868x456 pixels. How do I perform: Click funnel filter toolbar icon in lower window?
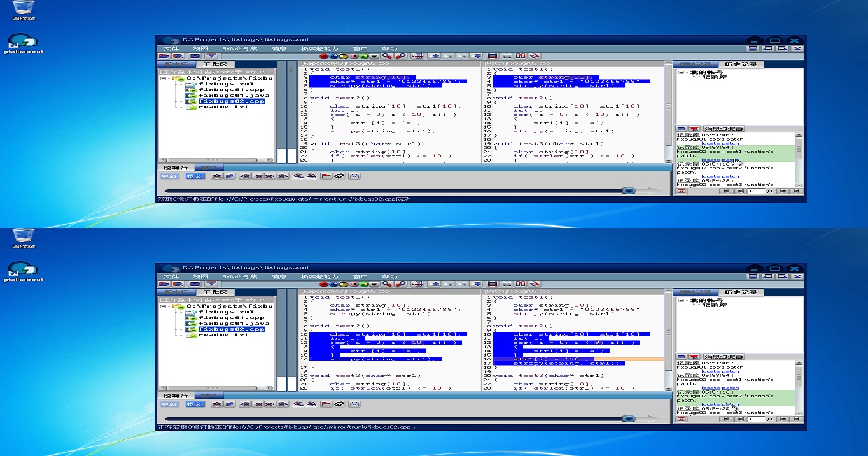(x=211, y=284)
